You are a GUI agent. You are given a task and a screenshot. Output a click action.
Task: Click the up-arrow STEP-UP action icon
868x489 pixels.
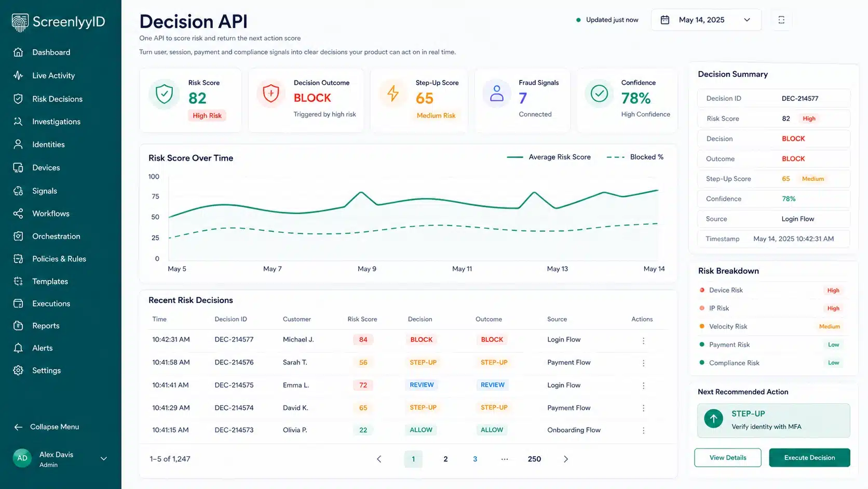tap(713, 418)
